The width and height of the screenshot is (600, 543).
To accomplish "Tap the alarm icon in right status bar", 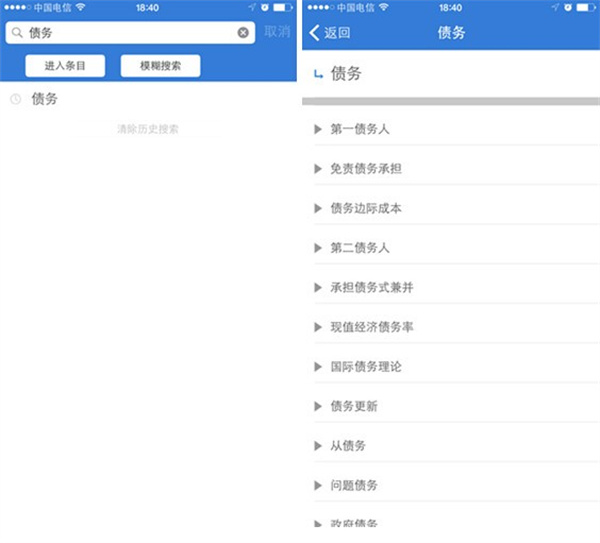I will [x=566, y=7].
